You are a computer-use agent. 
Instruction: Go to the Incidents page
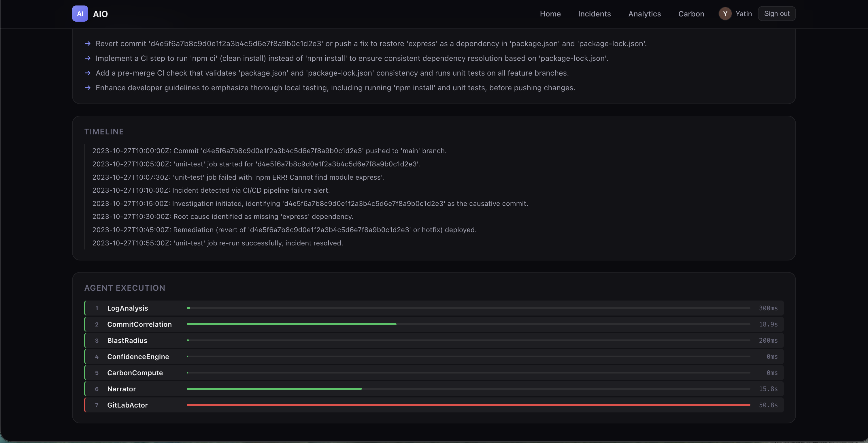594,14
